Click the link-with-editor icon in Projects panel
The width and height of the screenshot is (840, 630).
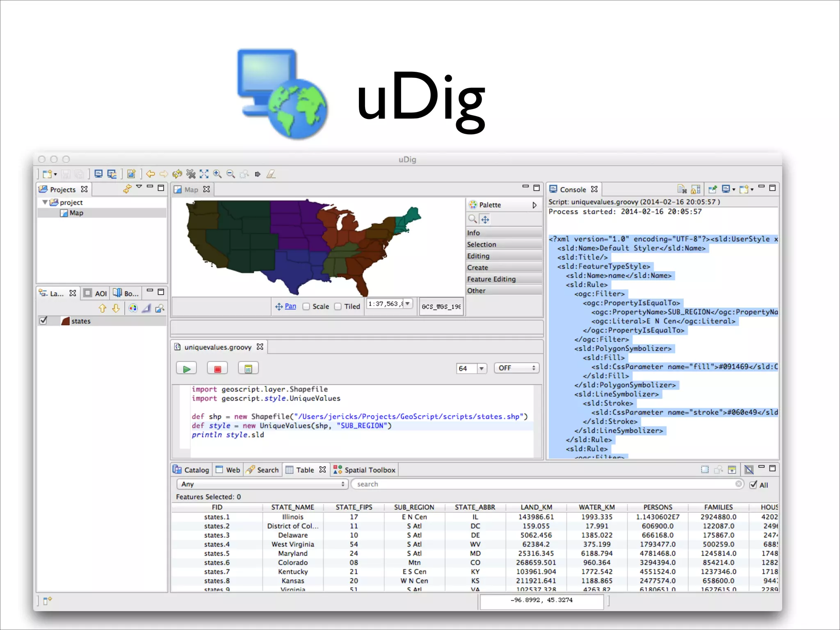tap(127, 189)
